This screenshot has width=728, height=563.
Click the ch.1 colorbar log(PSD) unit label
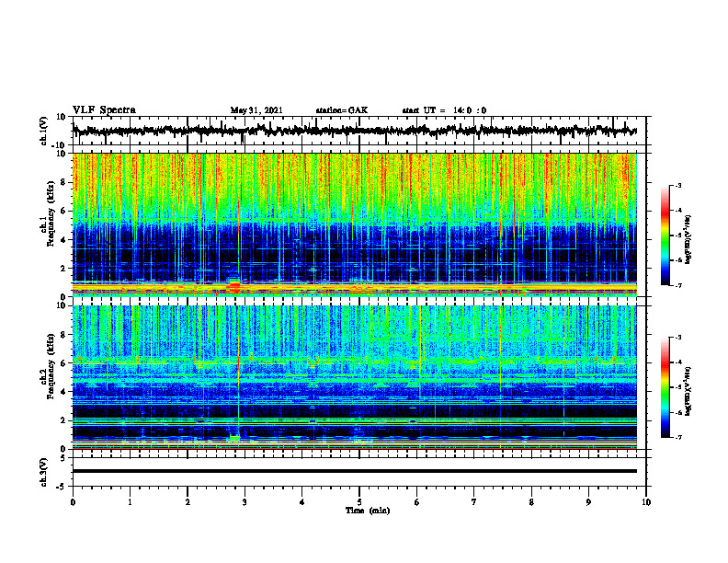point(688,239)
